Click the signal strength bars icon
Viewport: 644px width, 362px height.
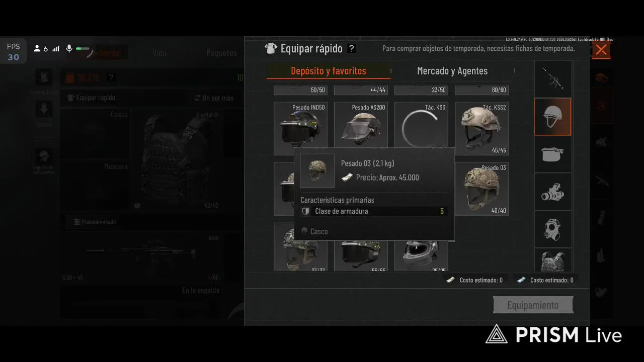pos(56,49)
